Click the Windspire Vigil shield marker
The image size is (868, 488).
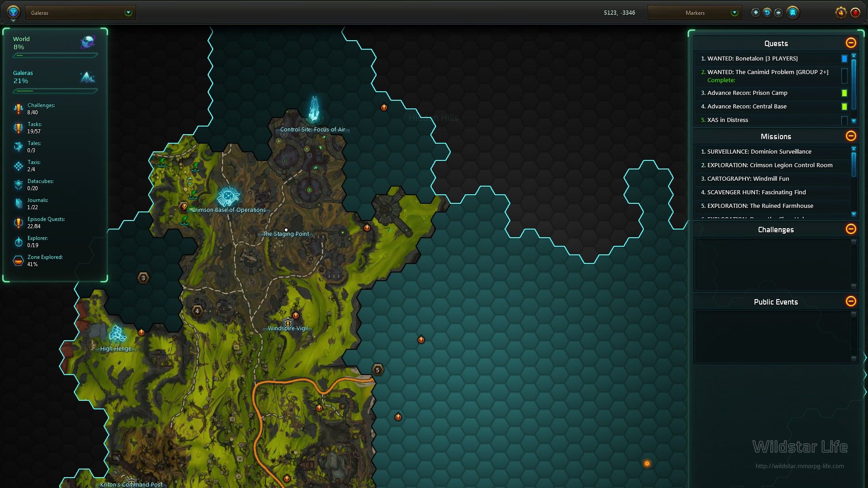288,323
